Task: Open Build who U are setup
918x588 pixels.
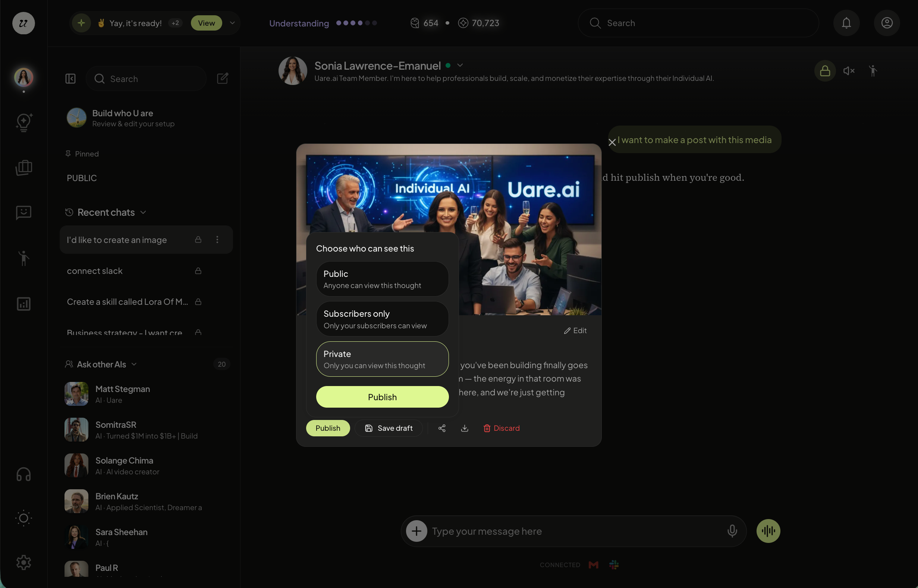Action: [x=146, y=118]
